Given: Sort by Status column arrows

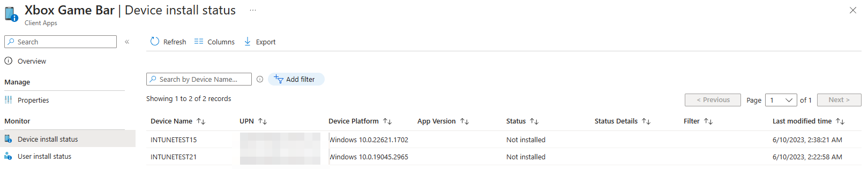Looking at the screenshot, I should [x=534, y=121].
